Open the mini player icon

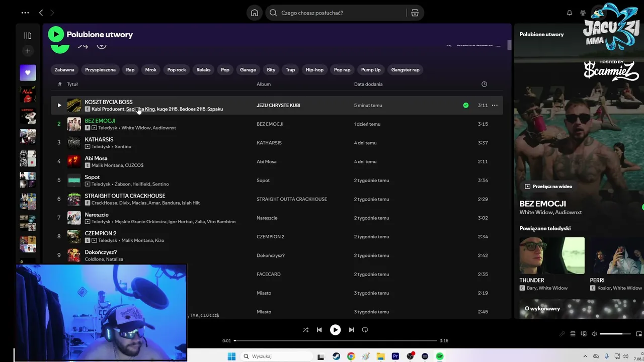click(639, 334)
